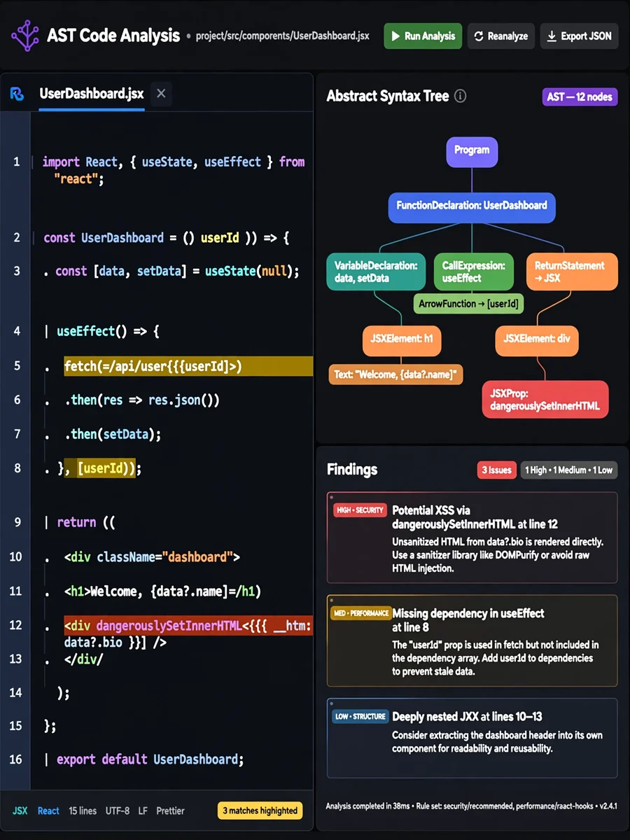This screenshot has height=840, width=630.
Task: Click the .then(res => res.json()) line
Action: 142,400
